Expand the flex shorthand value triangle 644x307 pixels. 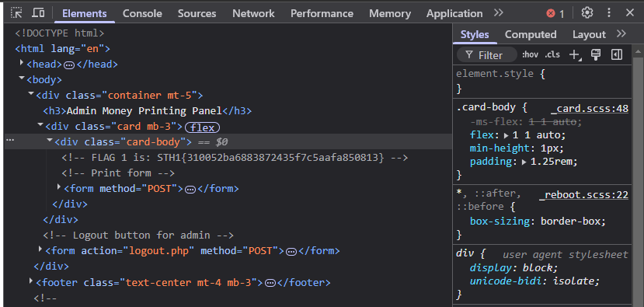pyautogui.click(x=506, y=135)
